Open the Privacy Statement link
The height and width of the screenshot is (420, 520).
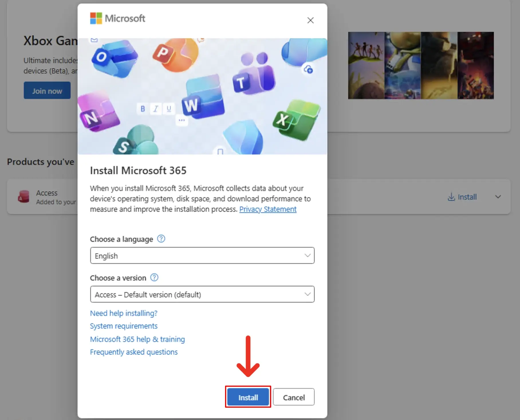[268, 209]
